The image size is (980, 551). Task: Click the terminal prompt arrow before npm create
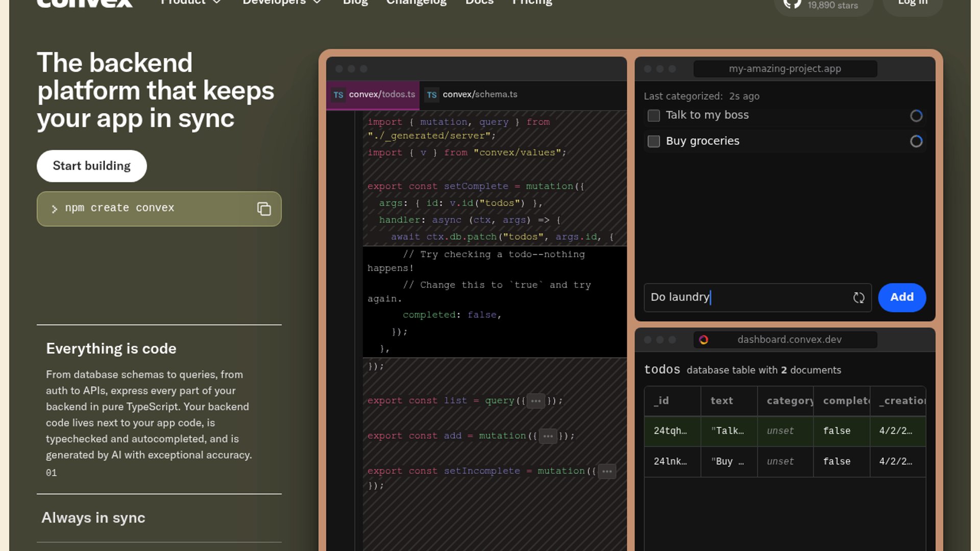tap(54, 209)
